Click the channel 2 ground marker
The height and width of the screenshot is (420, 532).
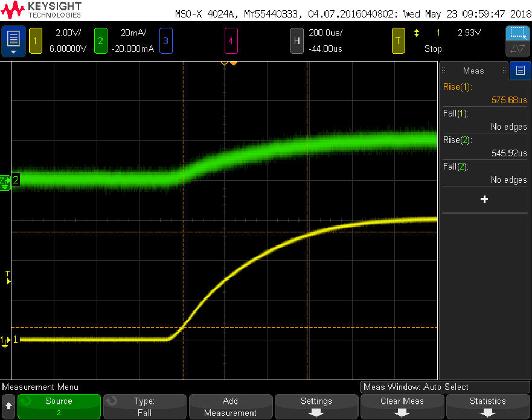(x=5, y=182)
